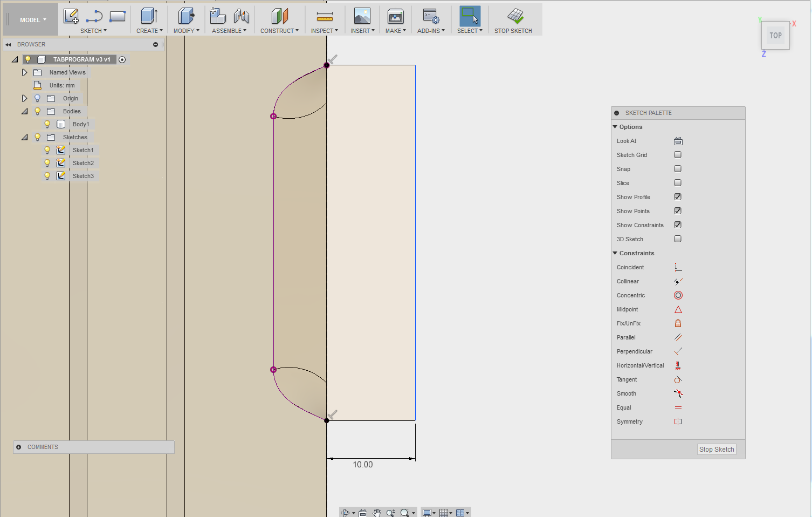
Task: Apply the Equal constraint
Action: [x=678, y=407]
